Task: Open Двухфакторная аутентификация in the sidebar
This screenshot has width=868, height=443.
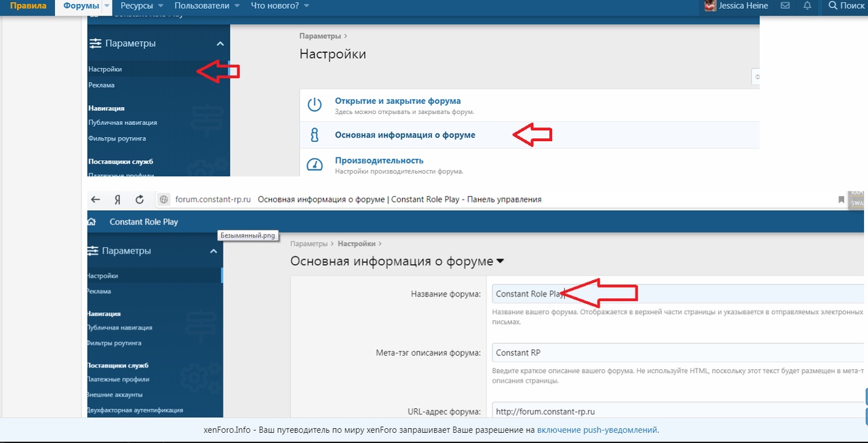Action: pos(135,410)
